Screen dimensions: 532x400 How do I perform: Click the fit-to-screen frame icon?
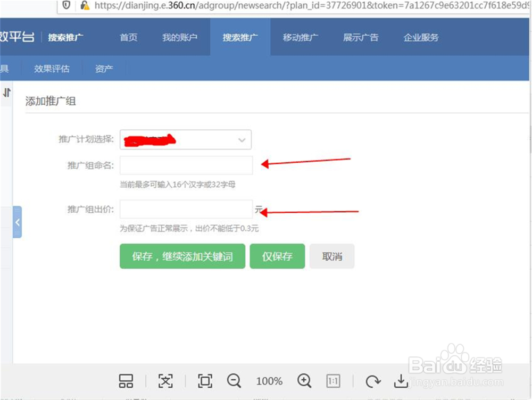[205, 381]
